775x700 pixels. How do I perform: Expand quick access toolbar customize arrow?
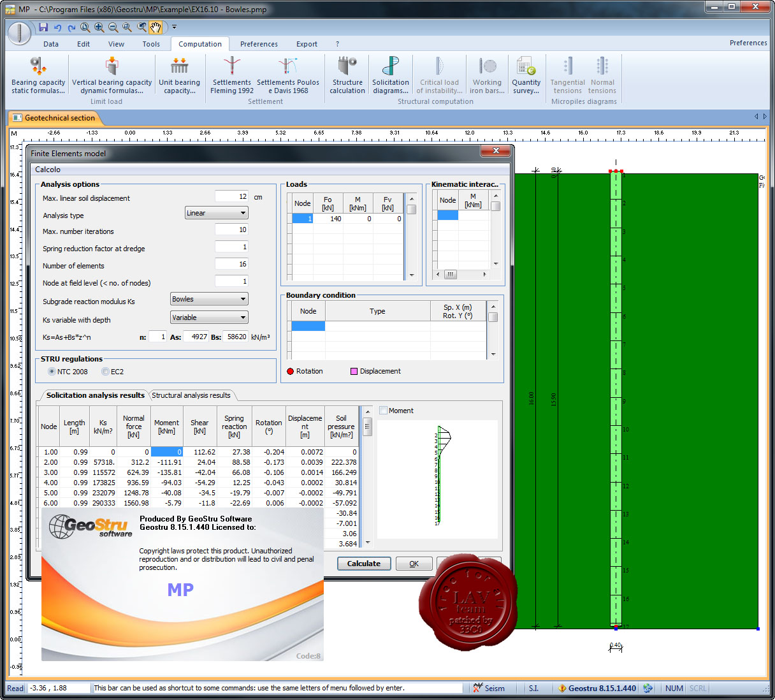tap(174, 27)
